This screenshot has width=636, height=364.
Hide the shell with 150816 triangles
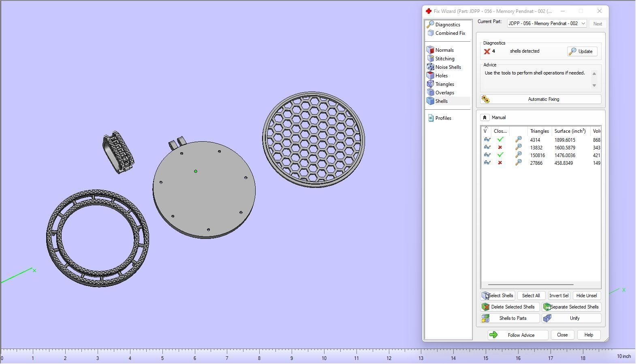[x=487, y=155]
